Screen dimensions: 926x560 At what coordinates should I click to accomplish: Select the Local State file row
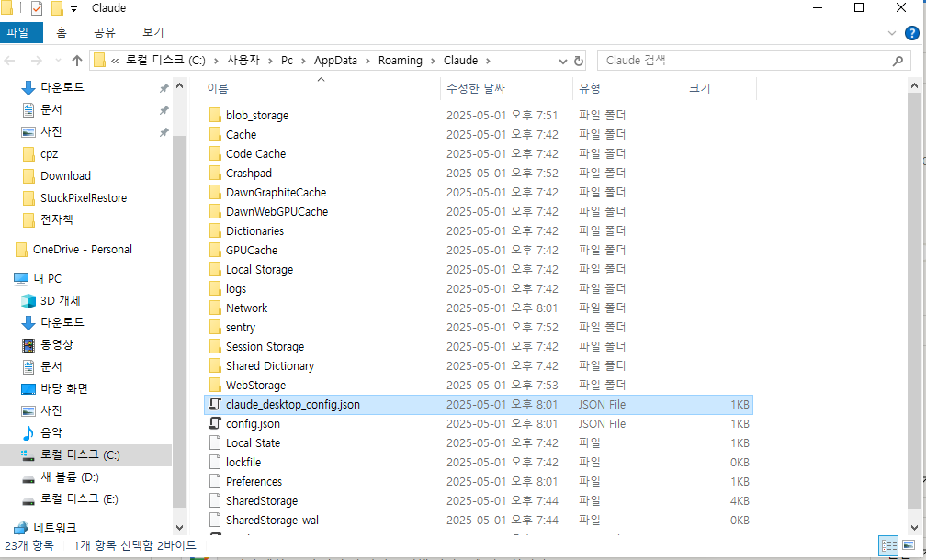pos(479,443)
